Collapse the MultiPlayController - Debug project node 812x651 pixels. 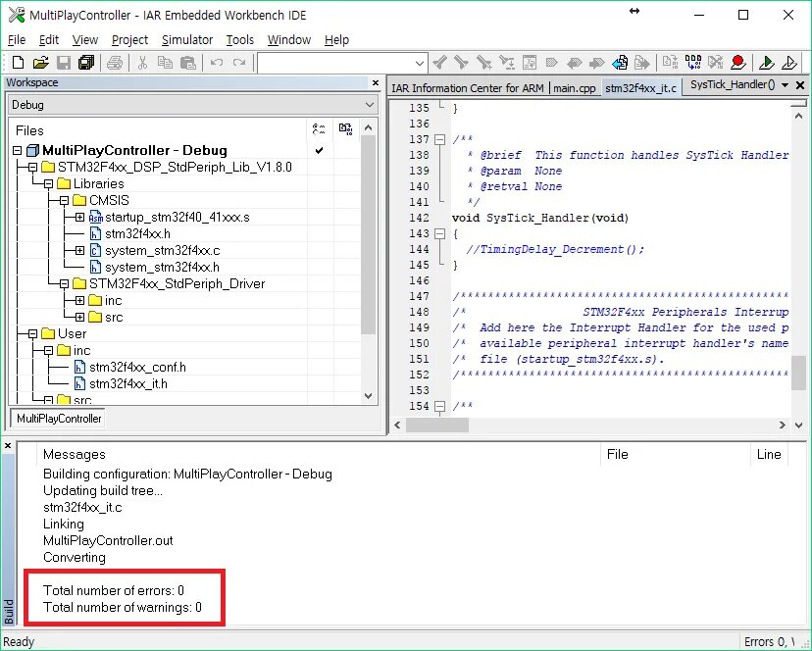coord(17,151)
